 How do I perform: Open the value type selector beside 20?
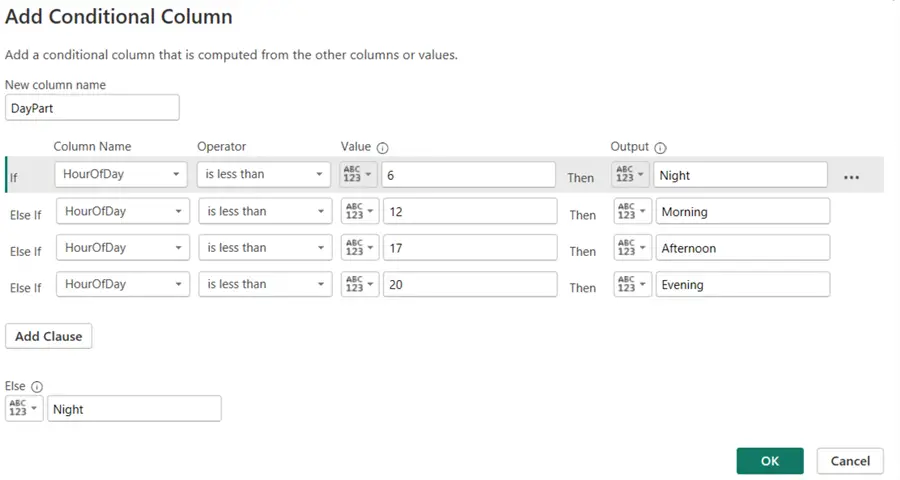coord(360,285)
